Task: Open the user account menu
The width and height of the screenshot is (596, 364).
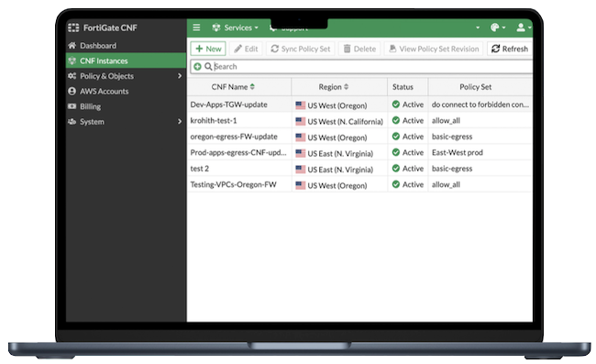Action: [524, 28]
